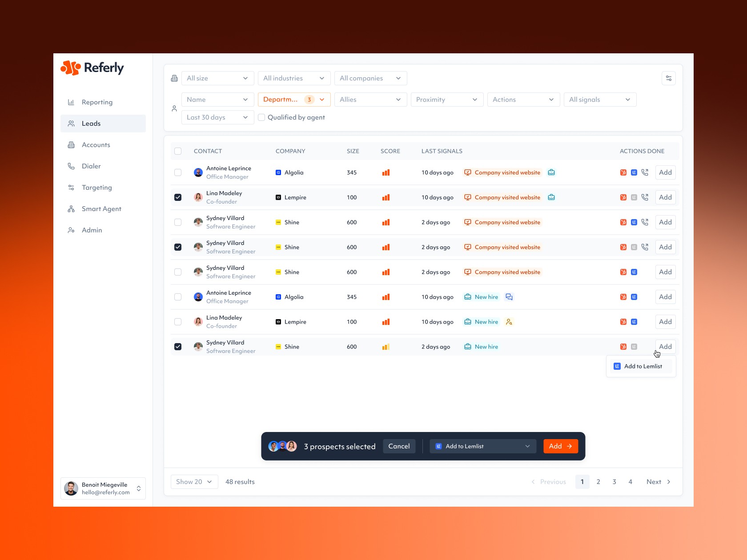Open Add to Lemlist dropdown in selection bar
The height and width of the screenshot is (560, 747).
[x=483, y=446]
